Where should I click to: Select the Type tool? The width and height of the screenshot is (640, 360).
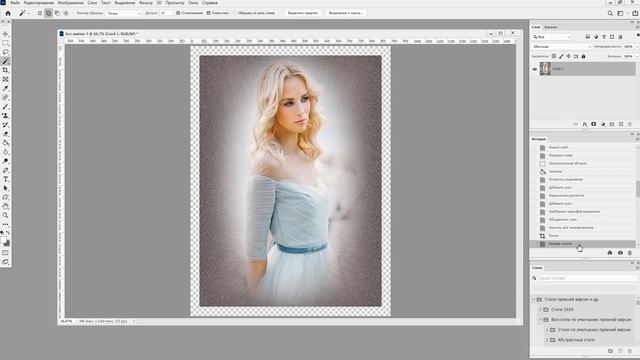(x=5, y=179)
